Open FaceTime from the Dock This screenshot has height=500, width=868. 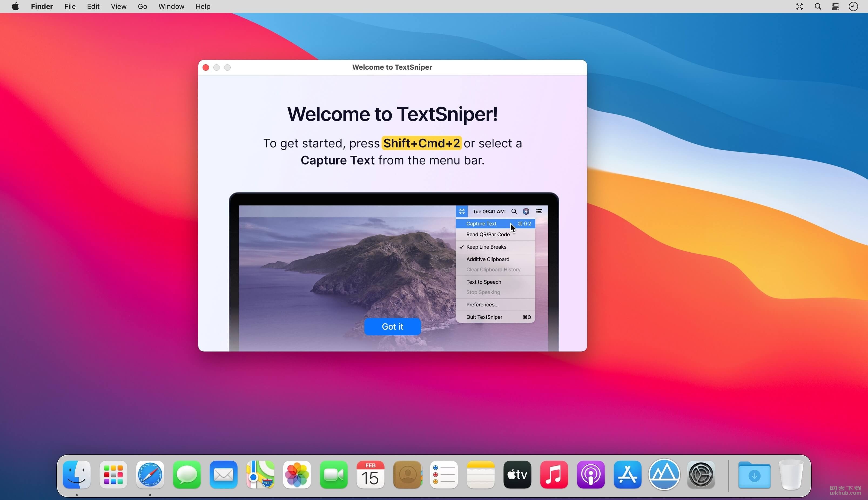coord(334,475)
